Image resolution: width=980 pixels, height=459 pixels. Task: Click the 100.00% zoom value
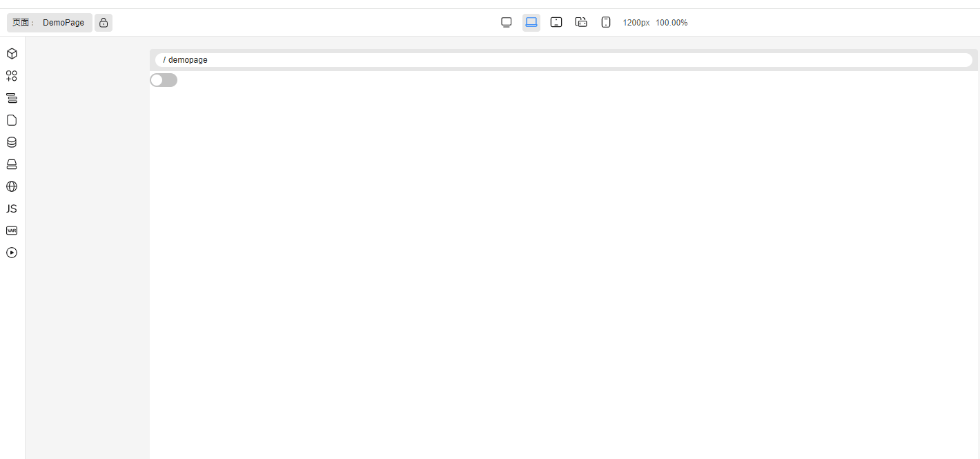point(672,23)
